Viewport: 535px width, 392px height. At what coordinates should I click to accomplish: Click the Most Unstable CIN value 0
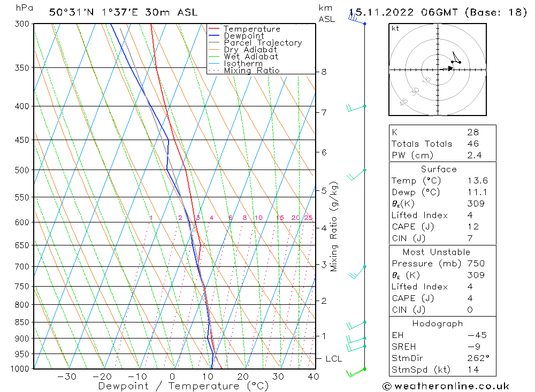point(470,310)
